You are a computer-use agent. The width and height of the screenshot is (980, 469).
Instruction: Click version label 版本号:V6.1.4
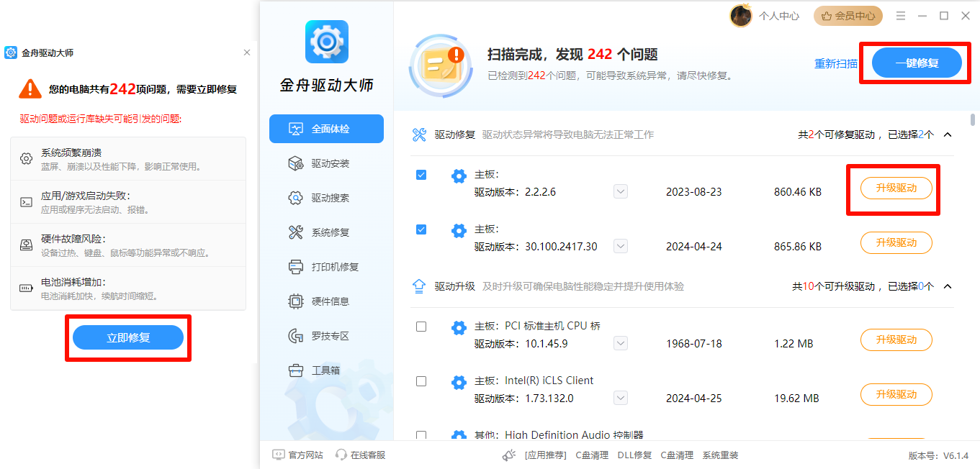(x=938, y=456)
